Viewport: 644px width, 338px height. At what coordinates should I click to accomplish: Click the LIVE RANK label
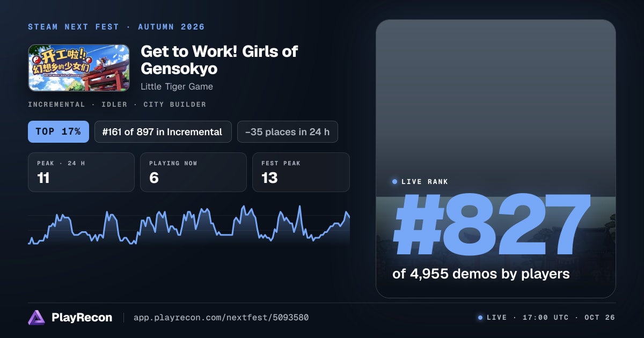pos(425,182)
